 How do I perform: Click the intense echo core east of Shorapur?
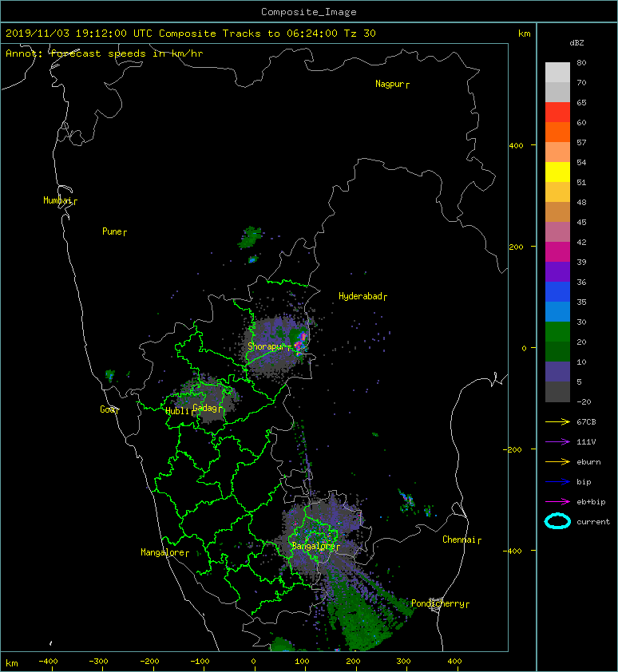coord(300,342)
